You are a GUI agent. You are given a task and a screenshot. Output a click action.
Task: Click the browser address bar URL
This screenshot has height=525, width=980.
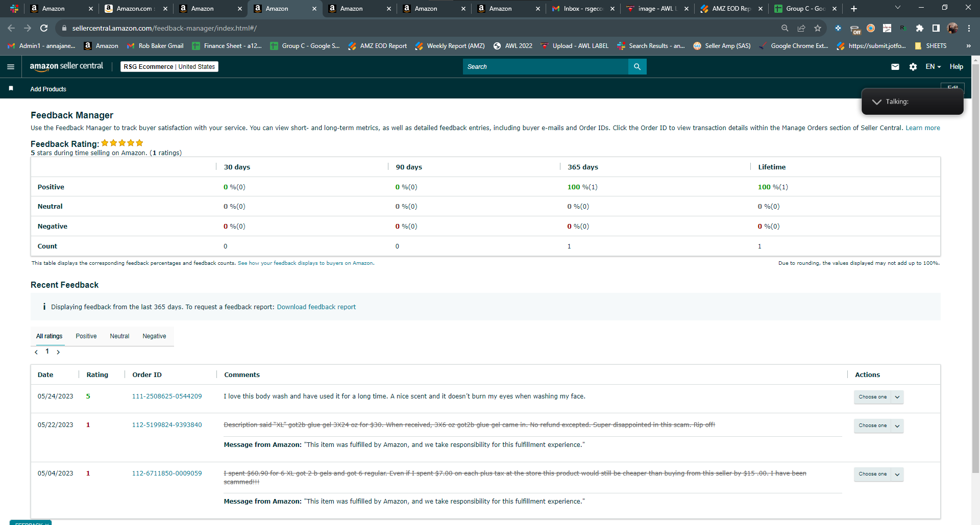point(164,29)
